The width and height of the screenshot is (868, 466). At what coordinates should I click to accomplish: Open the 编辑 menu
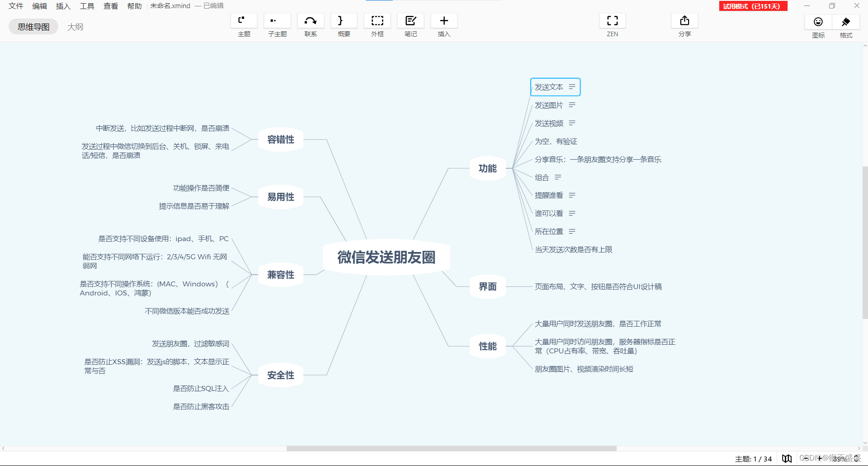[40, 6]
